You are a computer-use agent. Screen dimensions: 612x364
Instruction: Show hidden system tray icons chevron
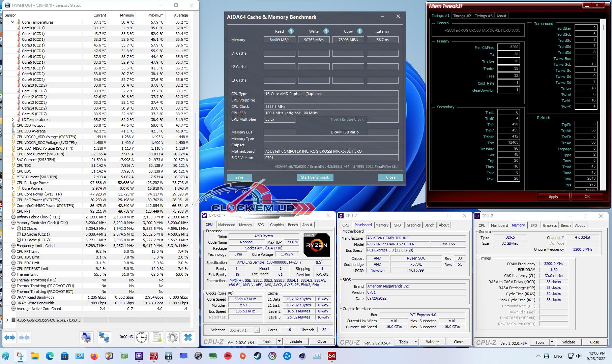coord(538,356)
